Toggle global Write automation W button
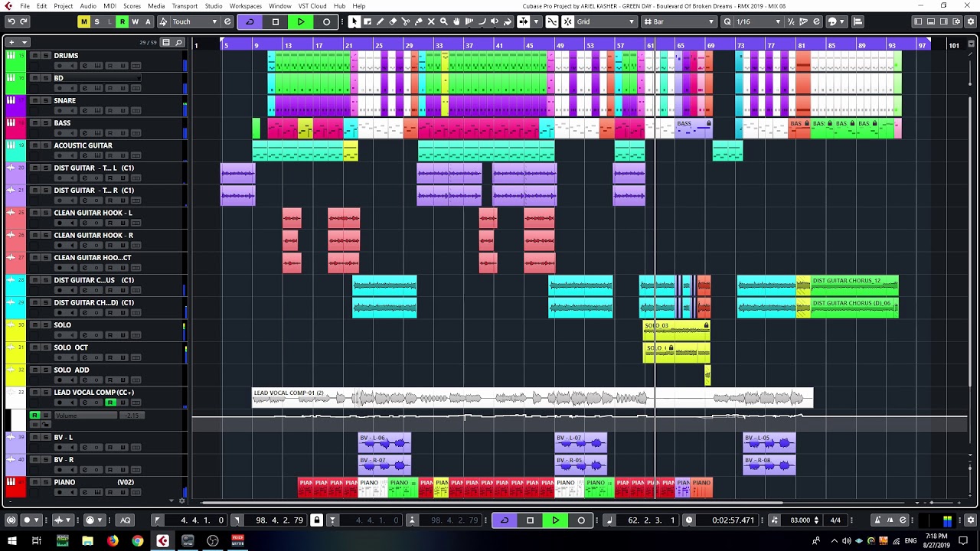980x551 pixels. pyautogui.click(x=135, y=21)
